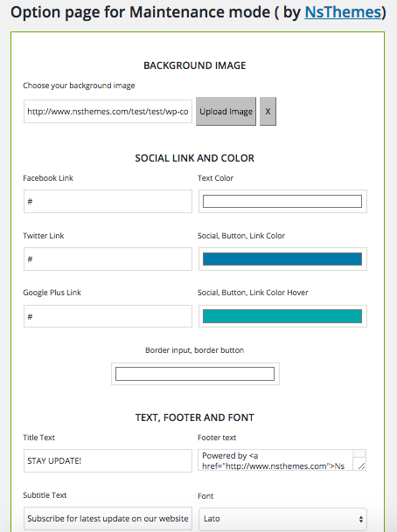Open the NsThemes link in the title
The image size is (397, 532).
click(x=343, y=12)
